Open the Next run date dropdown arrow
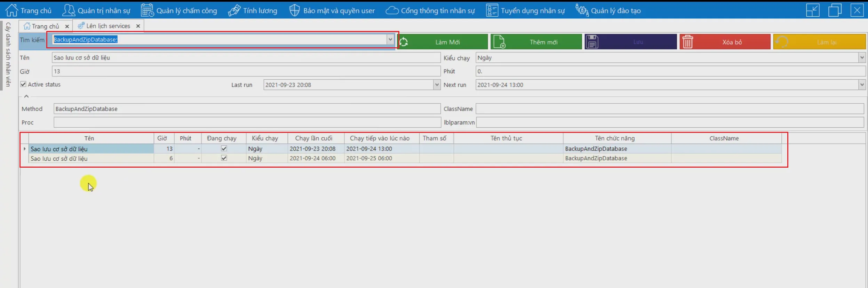The height and width of the screenshot is (288, 868). 862,85
